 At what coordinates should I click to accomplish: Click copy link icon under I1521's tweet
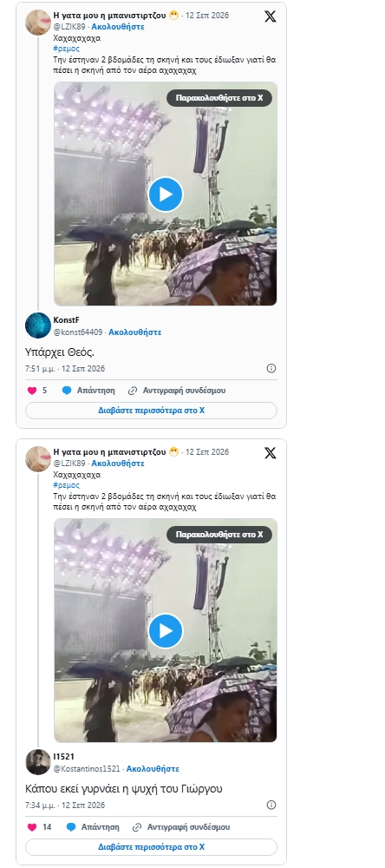[137, 827]
